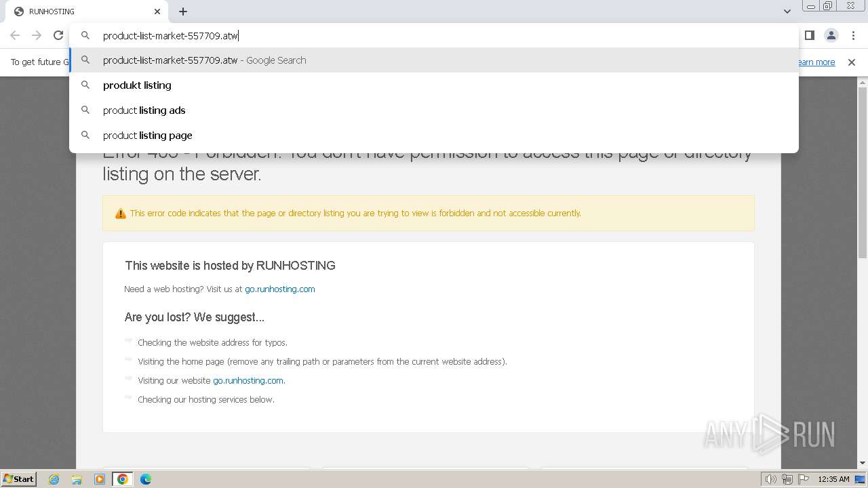Click the "Checking the website address for typos." line
This screenshot has height=488, width=868.
212,342
